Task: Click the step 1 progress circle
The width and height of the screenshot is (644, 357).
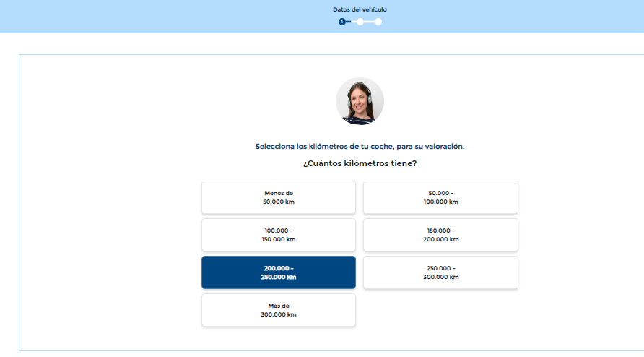Action: (x=342, y=22)
